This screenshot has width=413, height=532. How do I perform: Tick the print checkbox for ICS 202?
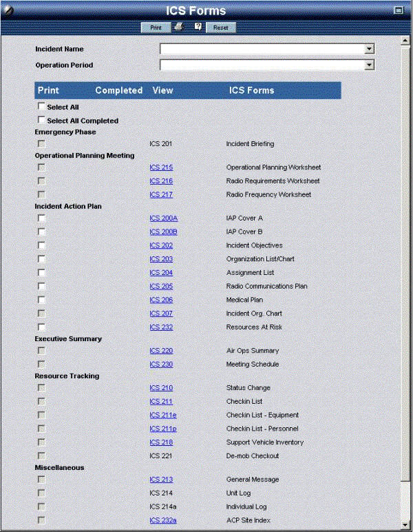(42, 245)
